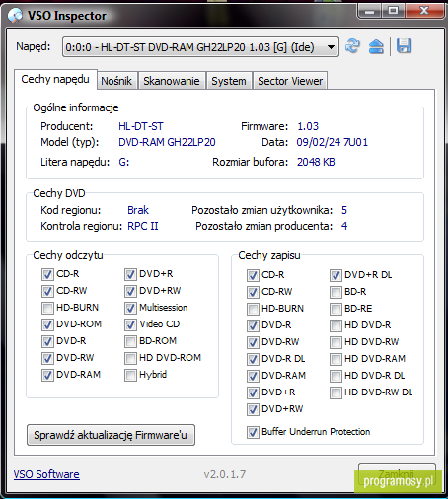The image size is (448, 499).
Task: Toggle DVD-R checkbox under Cechy odczytu
Action: point(47,341)
